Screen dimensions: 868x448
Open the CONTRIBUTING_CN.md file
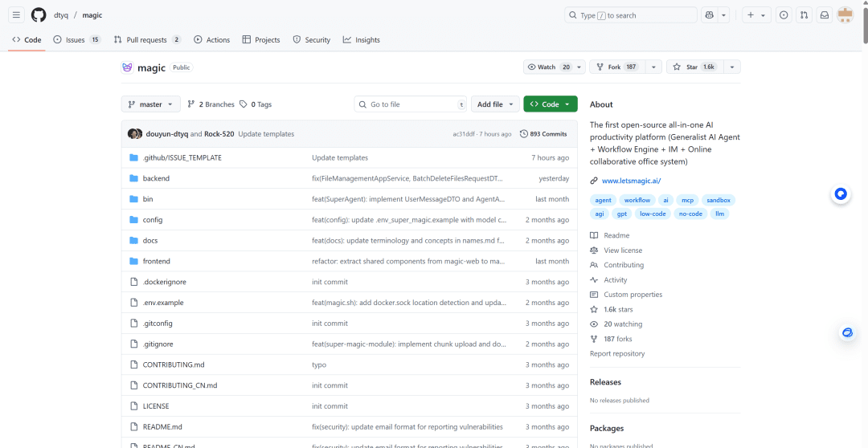(x=180, y=385)
